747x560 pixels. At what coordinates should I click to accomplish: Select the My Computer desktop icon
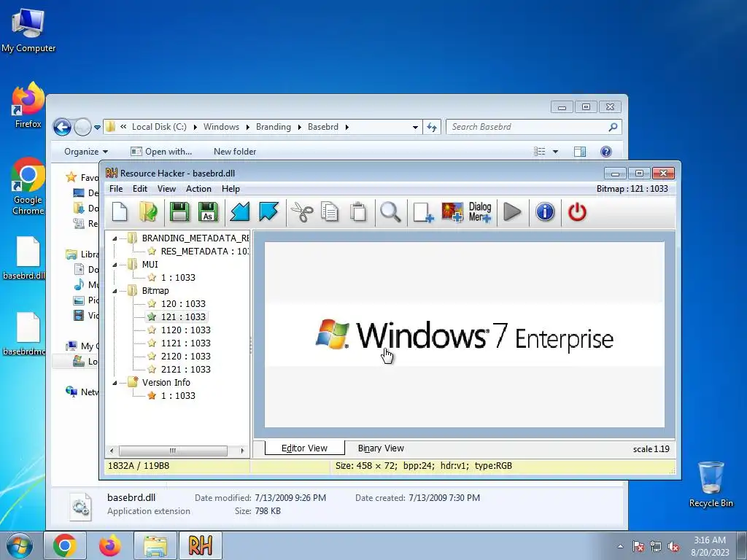point(28,29)
